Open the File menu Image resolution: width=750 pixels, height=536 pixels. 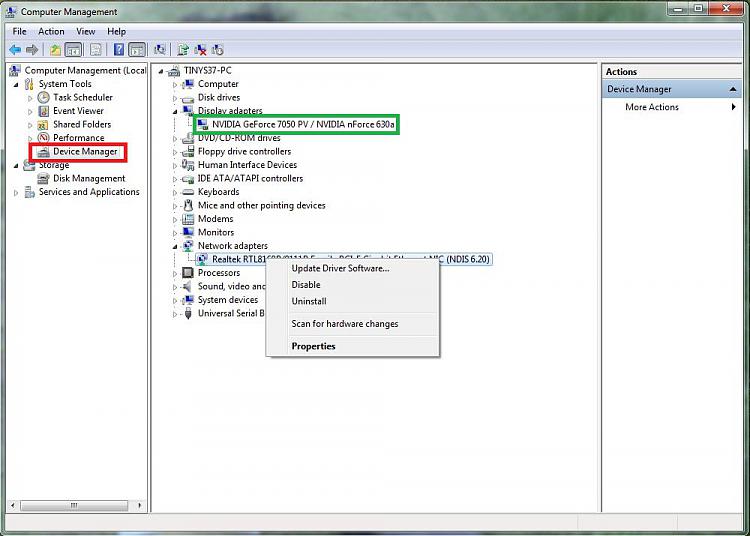tap(20, 31)
